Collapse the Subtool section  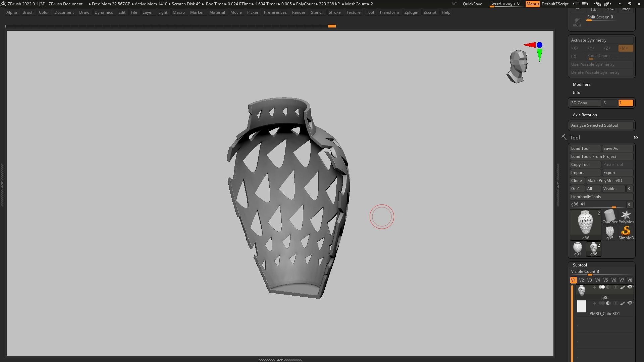tap(580, 265)
